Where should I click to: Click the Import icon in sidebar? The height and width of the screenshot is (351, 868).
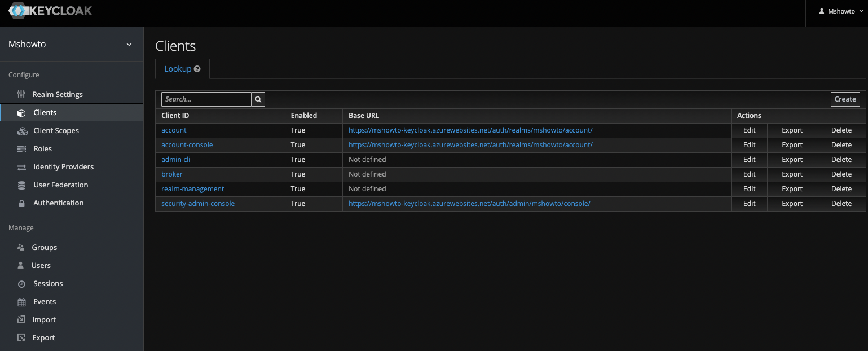coord(21,319)
